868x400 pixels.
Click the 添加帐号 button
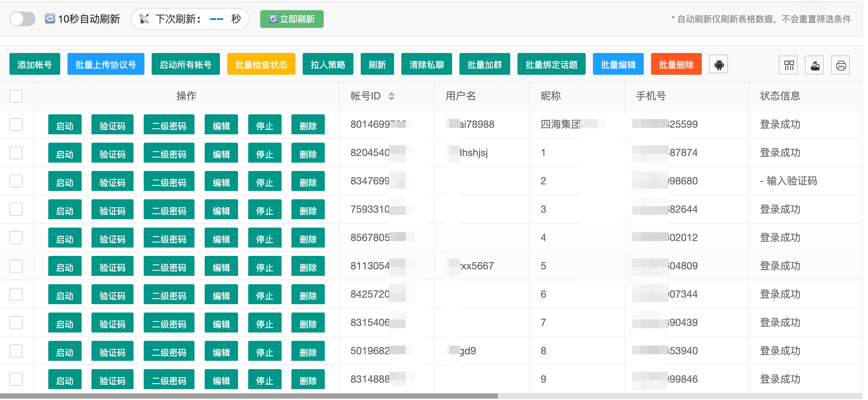35,64
